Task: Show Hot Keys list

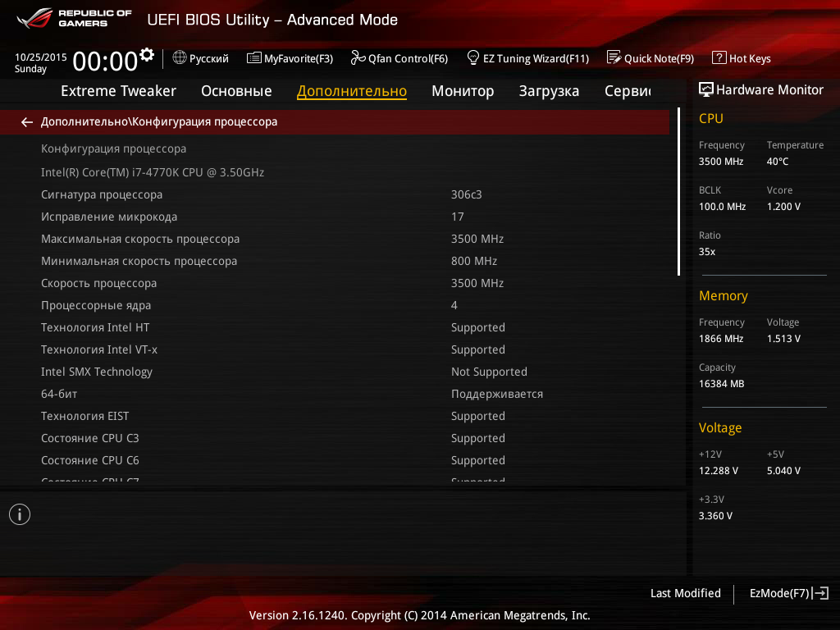Action: point(742,58)
